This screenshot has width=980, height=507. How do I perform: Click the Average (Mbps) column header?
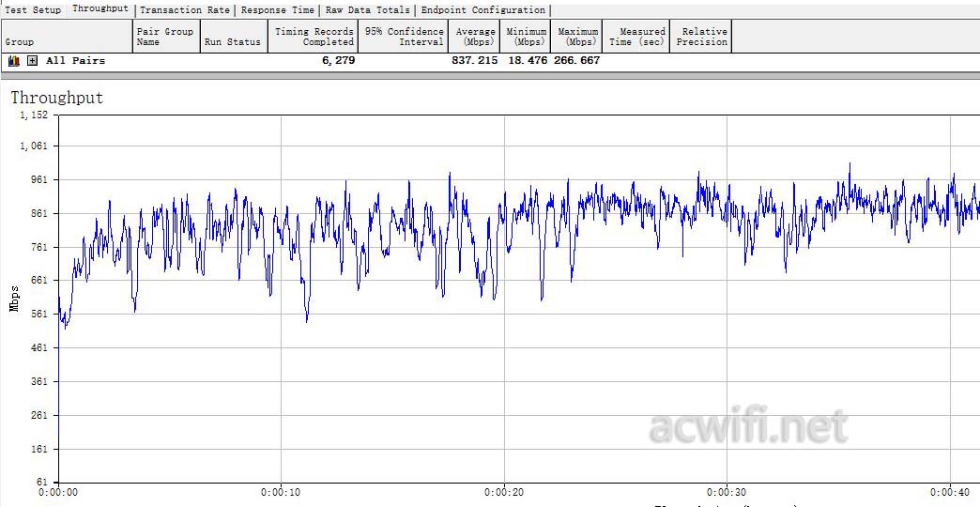pyautogui.click(x=474, y=37)
